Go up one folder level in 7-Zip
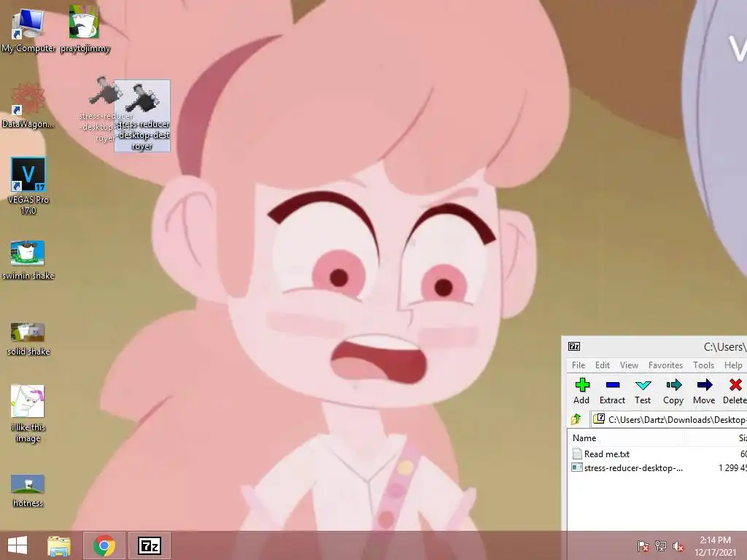The width and height of the screenshot is (747, 560). click(576, 419)
